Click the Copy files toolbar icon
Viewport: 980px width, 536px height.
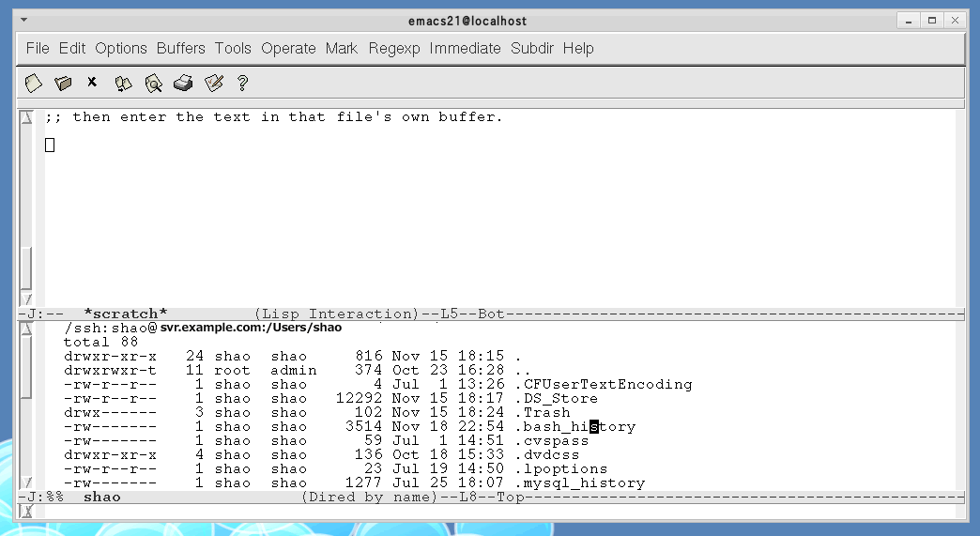point(123,84)
